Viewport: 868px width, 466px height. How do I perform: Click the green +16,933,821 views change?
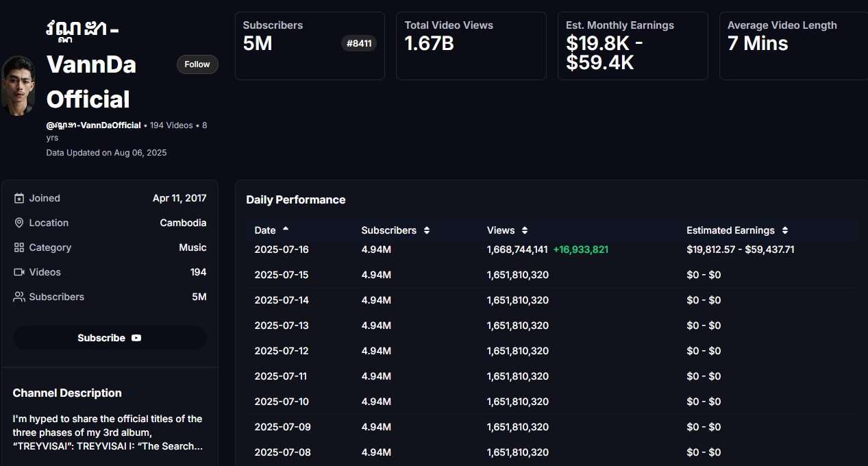coord(581,249)
